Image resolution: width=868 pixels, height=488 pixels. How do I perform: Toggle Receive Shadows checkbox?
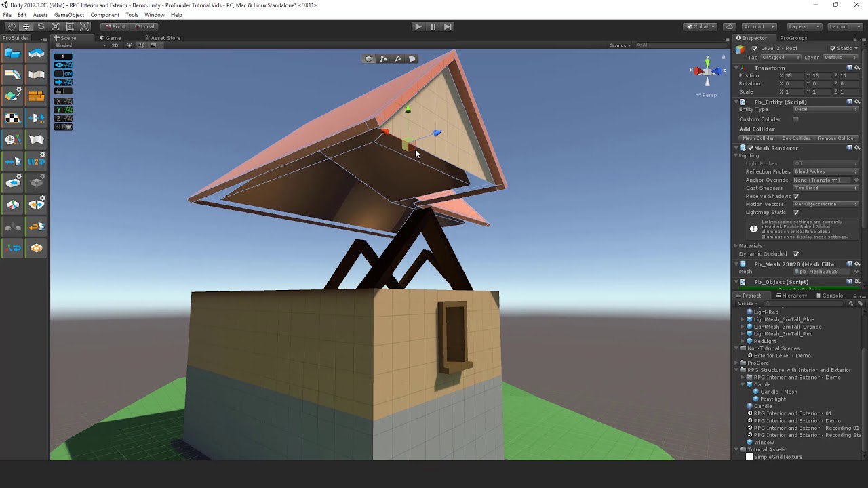[x=795, y=196]
